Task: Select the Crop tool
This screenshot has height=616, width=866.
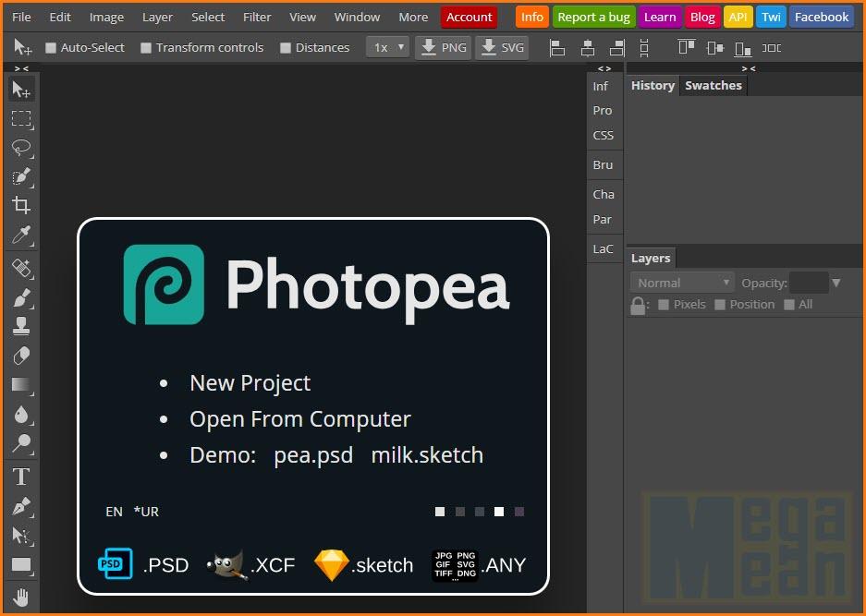Action: [x=20, y=205]
